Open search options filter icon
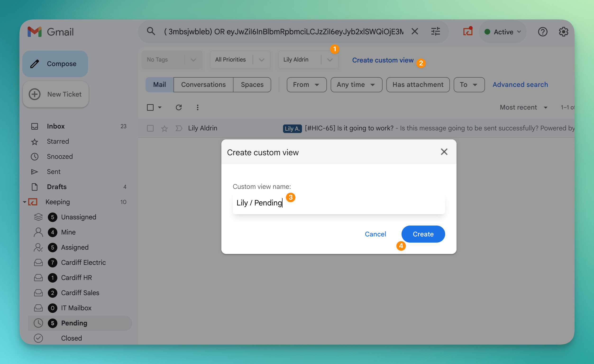Screen dimensions: 594x364 coord(435,31)
